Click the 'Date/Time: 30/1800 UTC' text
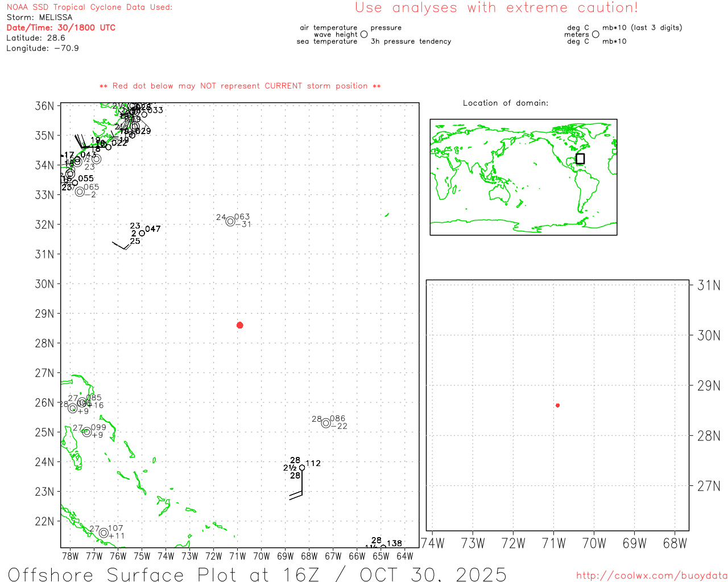The image size is (728, 582). coord(61,28)
